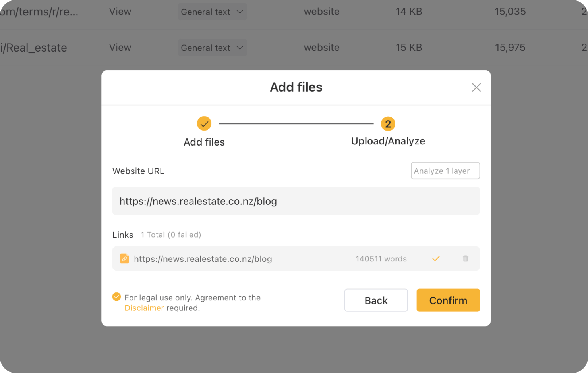The image size is (588, 373).
Task: Toggle the legal use agreement checkbox
Action: [x=116, y=297]
